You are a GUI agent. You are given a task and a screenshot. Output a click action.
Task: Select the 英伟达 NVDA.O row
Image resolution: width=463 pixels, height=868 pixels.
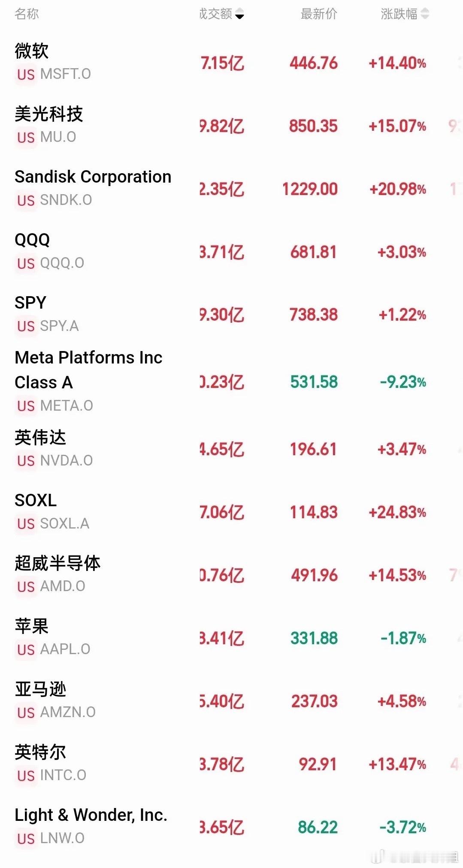point(232,449)
